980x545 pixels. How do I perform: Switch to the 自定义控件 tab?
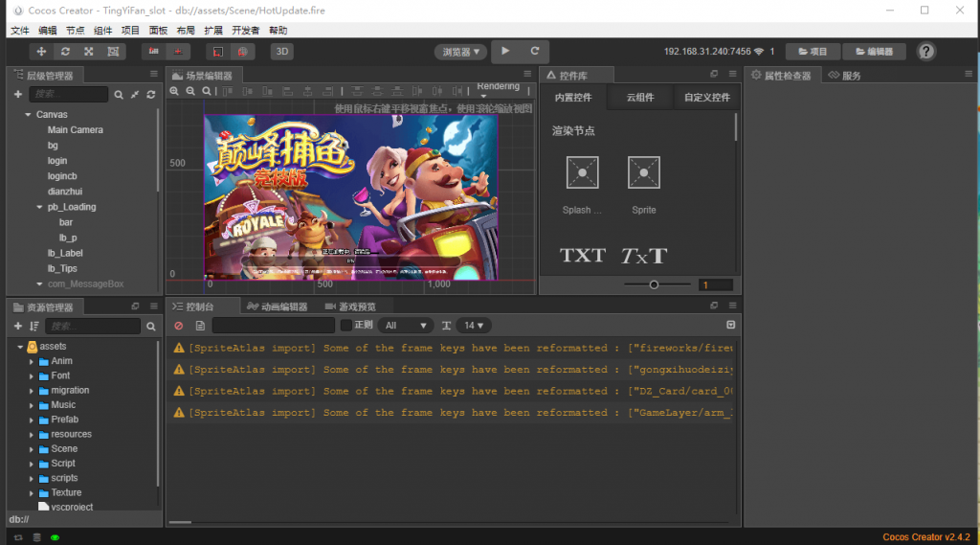pyautogui.click(x=707, y=98)
